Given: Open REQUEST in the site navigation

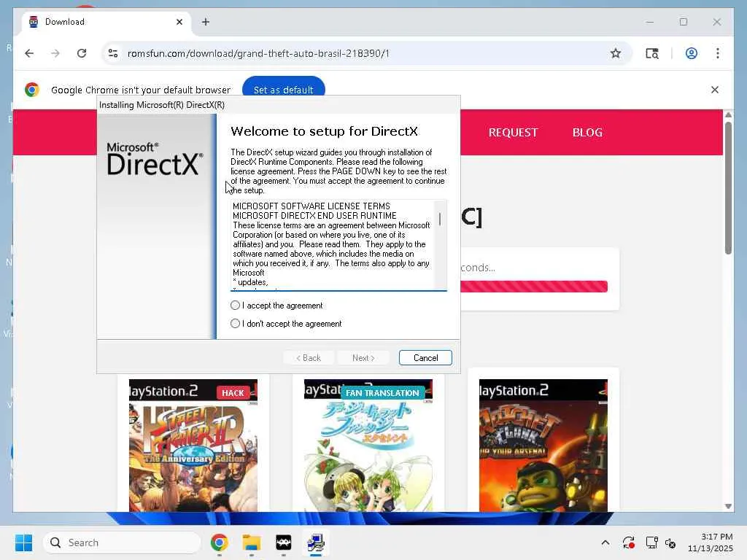Looking at the screenshot, I should pos(513,133).
